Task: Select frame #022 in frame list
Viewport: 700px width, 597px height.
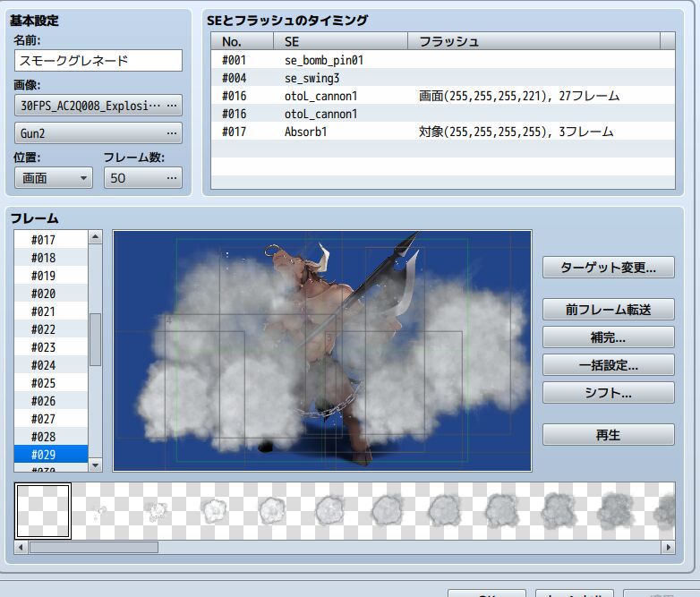Action: 51,329
